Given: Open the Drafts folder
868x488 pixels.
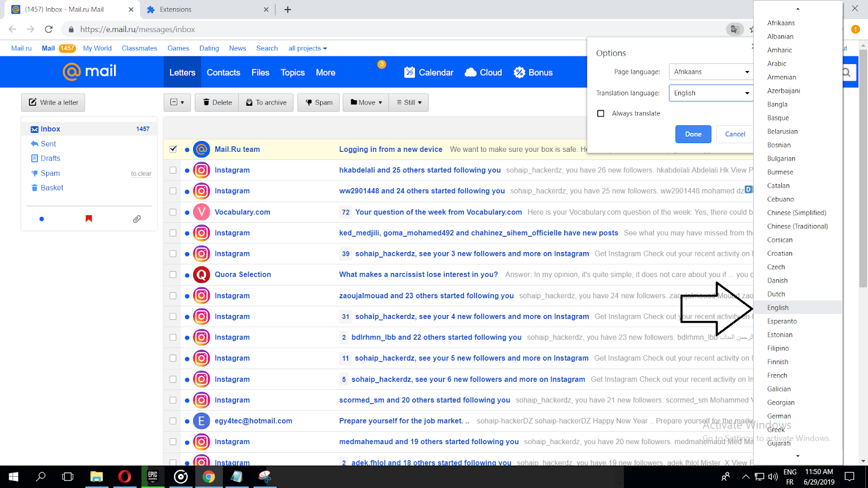Looking at the screenshot, I should pos(50,158).
